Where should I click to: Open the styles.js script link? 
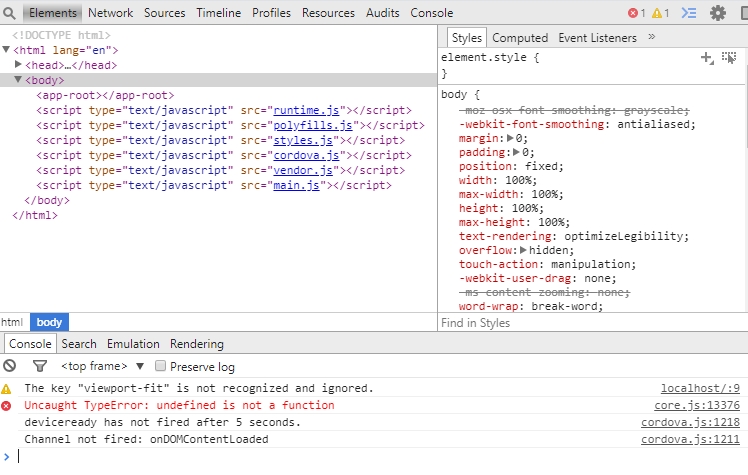302,140
